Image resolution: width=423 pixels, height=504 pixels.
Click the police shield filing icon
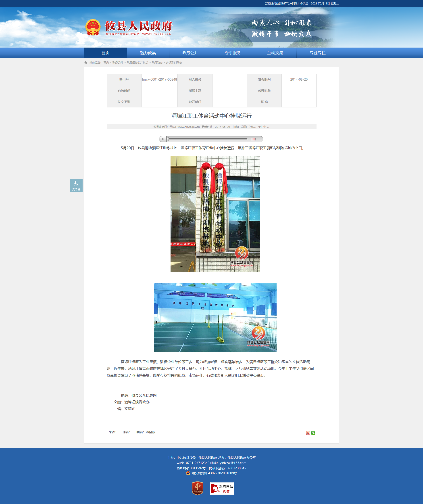click(188, 473)
